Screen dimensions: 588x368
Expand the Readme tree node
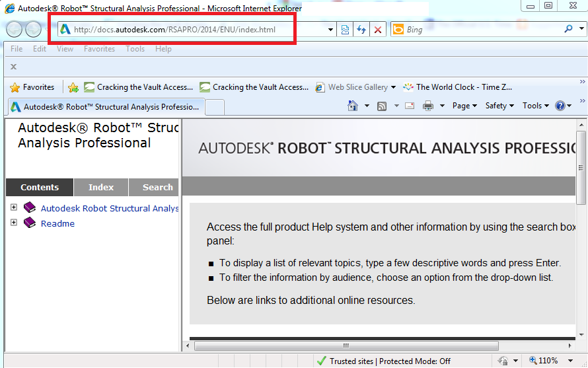pyautogui.click(x=14, y=223)
